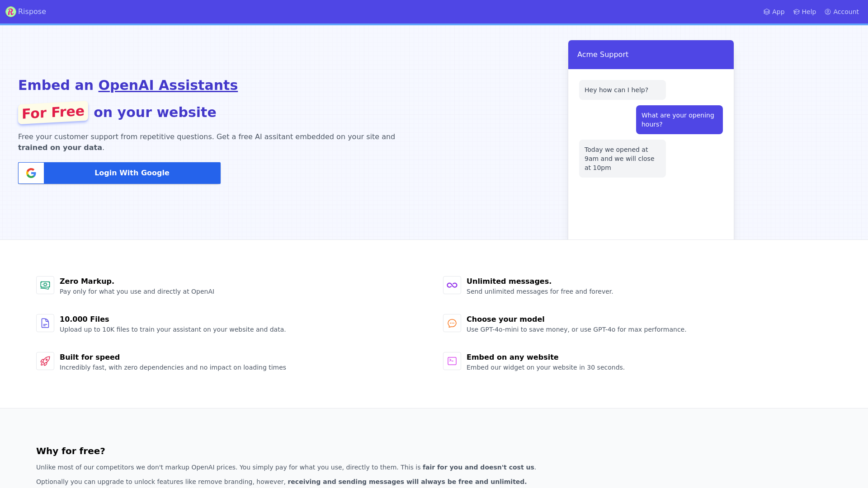The height and width of the screenshot is (488, 868).
Task: Click the 10.000 Files document icon
Action: point(45,323)
